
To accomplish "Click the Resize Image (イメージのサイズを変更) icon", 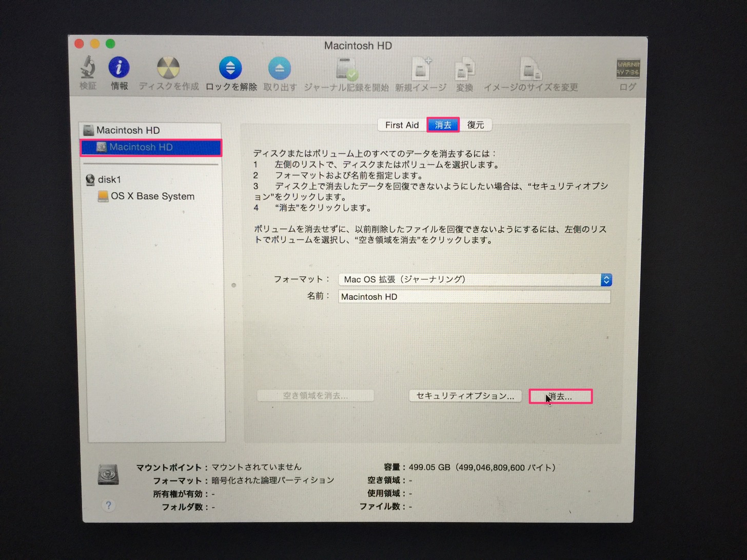I will (x=530, y=69).
